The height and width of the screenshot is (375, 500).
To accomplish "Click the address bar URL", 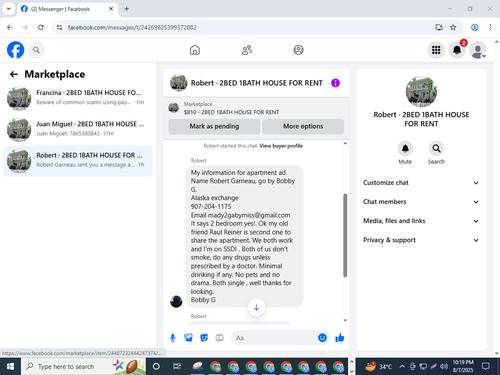I will 132,27.
